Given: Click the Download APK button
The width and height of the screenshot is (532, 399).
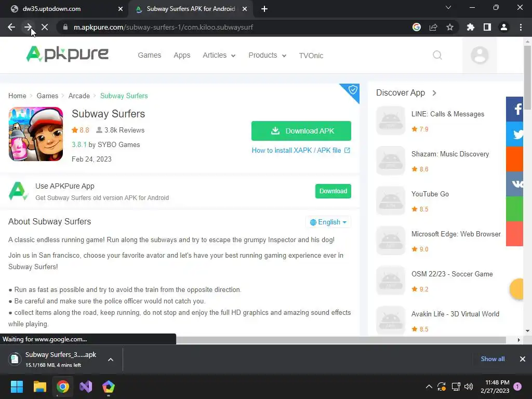Looking at the screenshot, I should (x=301, y=131).
